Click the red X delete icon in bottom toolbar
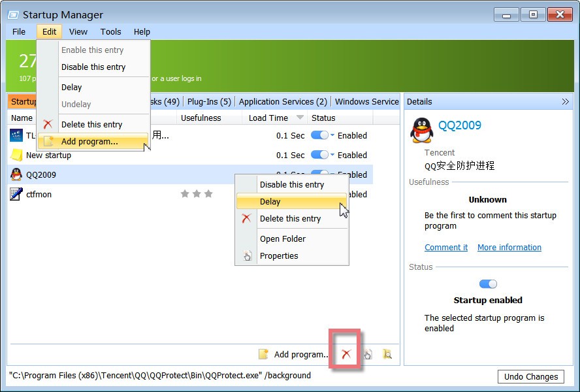 pos(346,354)
